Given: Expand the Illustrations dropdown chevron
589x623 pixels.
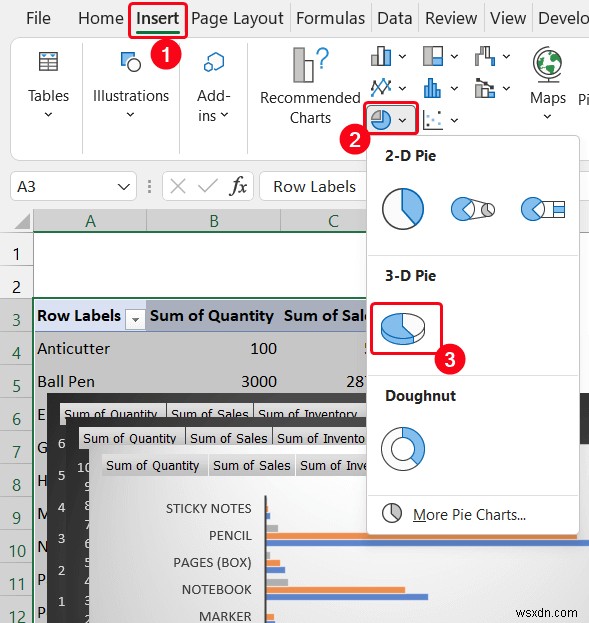Looking at the screenshot, I should 130,114.
